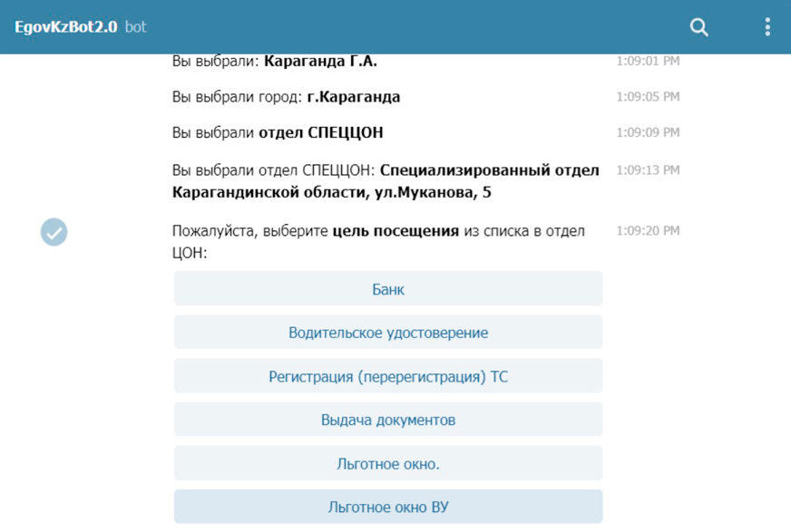Click the address text 'ул.Муканова, 5' message
The width and height of the screenshot is (791, 532).
433,192
